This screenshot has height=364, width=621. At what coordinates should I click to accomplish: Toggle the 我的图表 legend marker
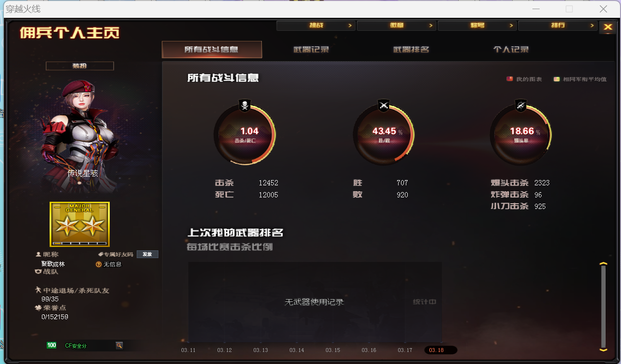[509, 79]
